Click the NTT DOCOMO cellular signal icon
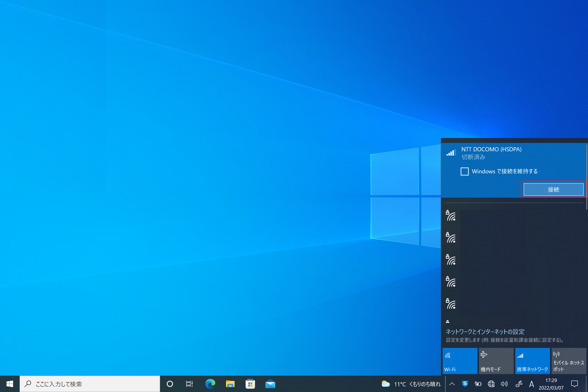Viewport: 588px width, 392px height. 451,153
